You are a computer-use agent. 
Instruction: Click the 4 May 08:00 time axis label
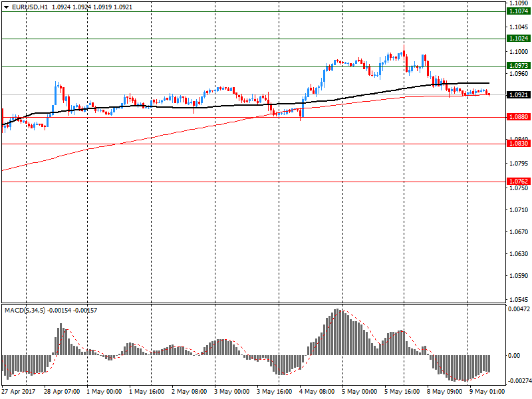coord(317,392)
